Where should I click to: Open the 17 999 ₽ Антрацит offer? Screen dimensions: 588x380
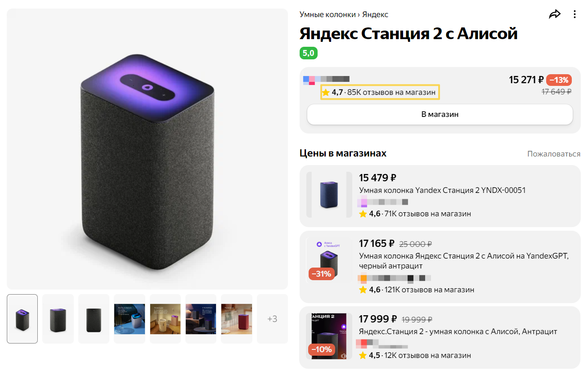[440, 338]
